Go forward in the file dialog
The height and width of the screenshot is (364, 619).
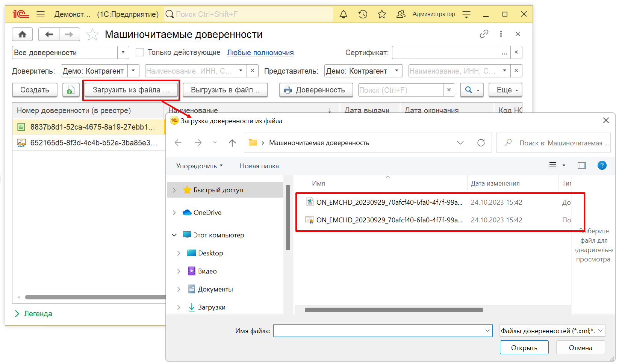coord(198,143)
